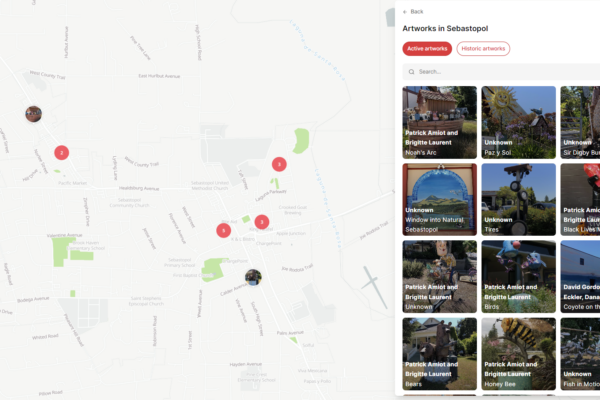Screen dimensions: 600x400
Task: Click cluster marker 3 near Laguna Parkway
Action: (279, 164)
